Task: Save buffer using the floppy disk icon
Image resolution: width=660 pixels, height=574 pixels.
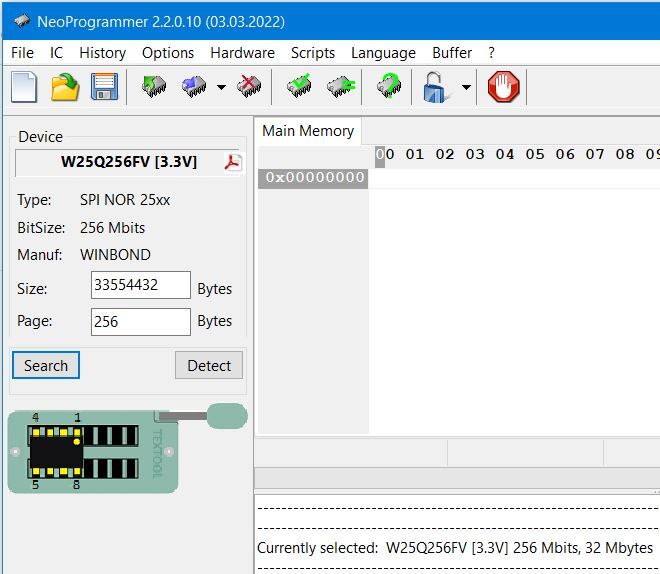Action: pyautogui.click(x=104, y=87)
